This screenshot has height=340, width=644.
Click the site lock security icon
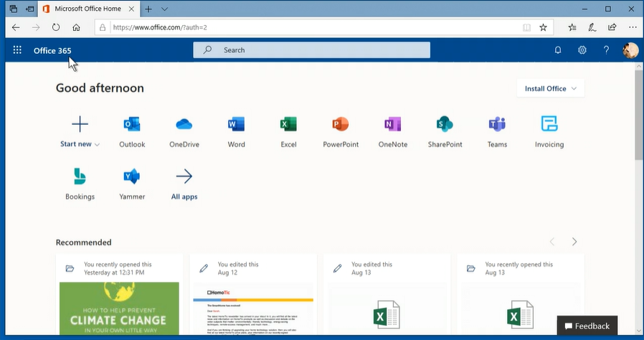(103, 27)
